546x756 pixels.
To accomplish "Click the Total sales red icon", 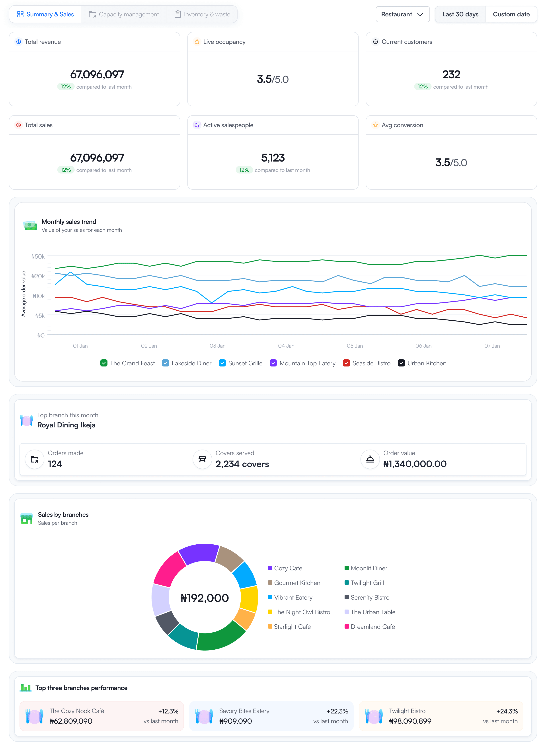I will 19,125.
